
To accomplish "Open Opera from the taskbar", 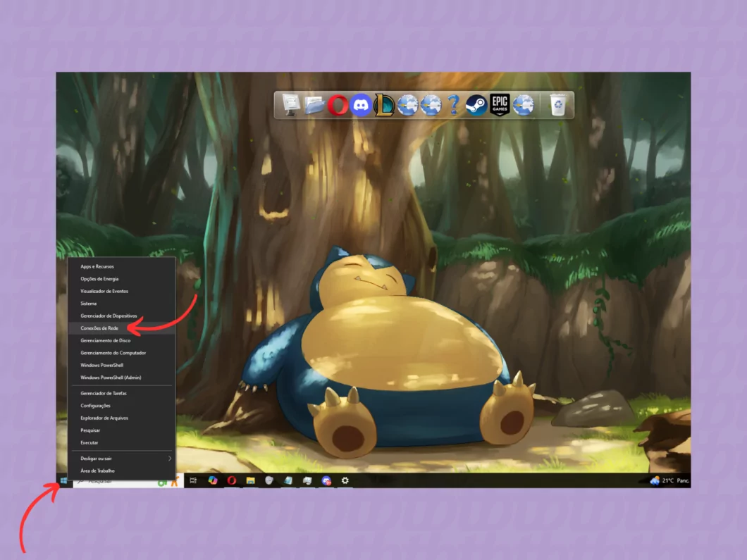I will point(232,480).
